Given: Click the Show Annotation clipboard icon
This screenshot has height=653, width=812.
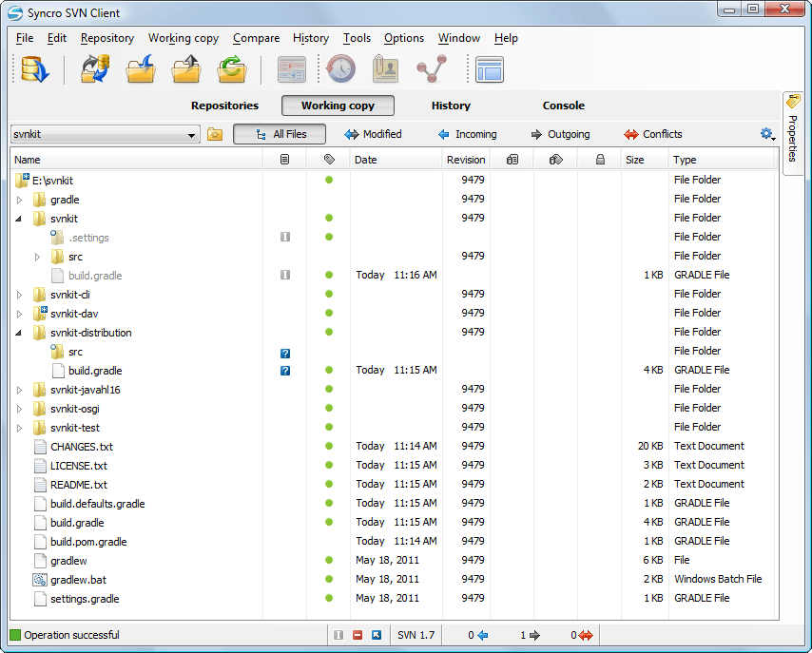Looking at the screenshot, I should pos(386,69).
